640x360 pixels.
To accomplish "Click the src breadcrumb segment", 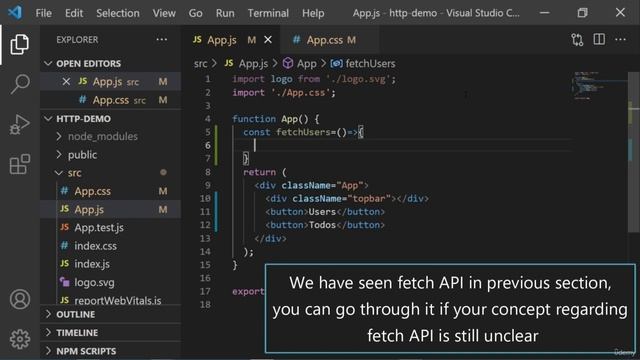I will pos(200,64).
